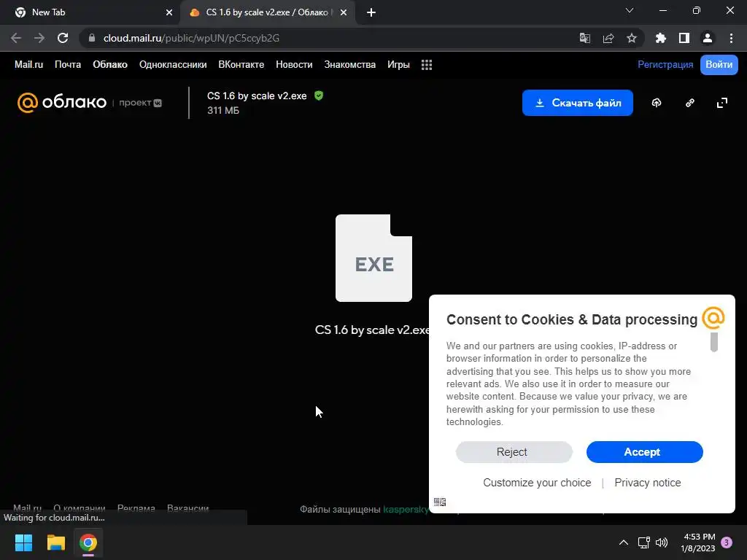The height and width of the screenshot is (560, 747).
Task: Open the tab search dropdown arrow
Action: point(630,10)
